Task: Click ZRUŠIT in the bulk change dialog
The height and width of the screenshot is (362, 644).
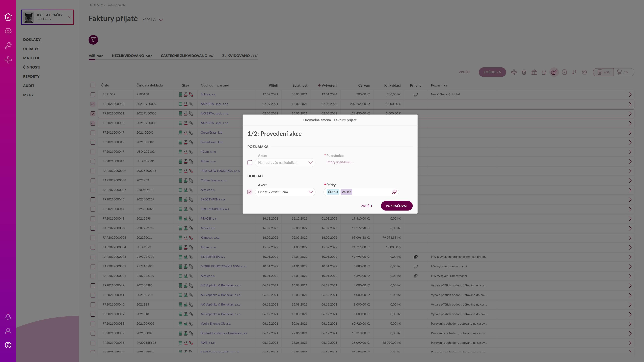Action: coord(366,206)
